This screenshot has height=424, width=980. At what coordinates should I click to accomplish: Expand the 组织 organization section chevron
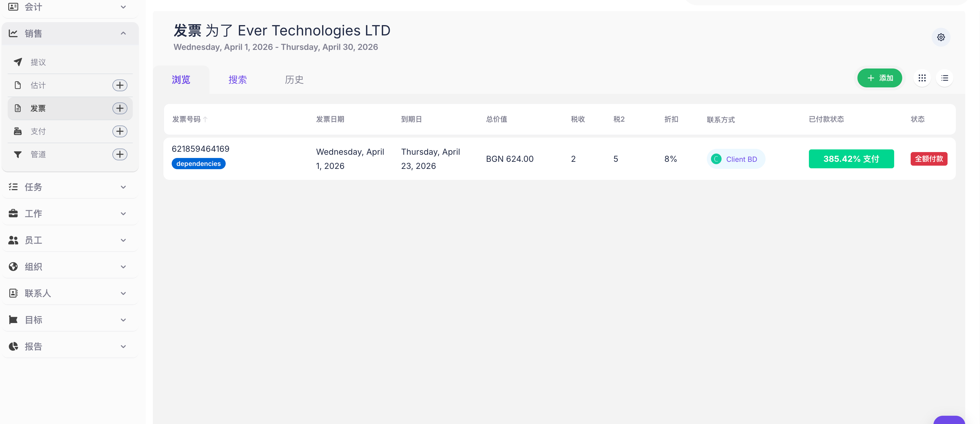point(123,267)
